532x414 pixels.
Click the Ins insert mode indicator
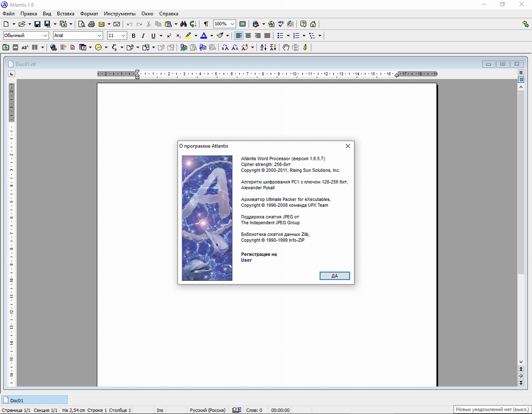point(160,410)
